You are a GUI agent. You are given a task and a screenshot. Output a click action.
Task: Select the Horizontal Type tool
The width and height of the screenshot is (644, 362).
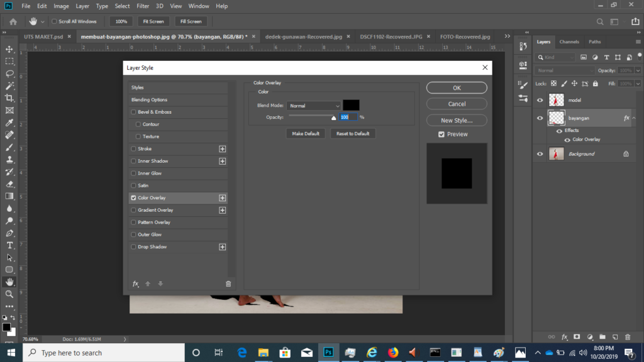click(9, 246)
